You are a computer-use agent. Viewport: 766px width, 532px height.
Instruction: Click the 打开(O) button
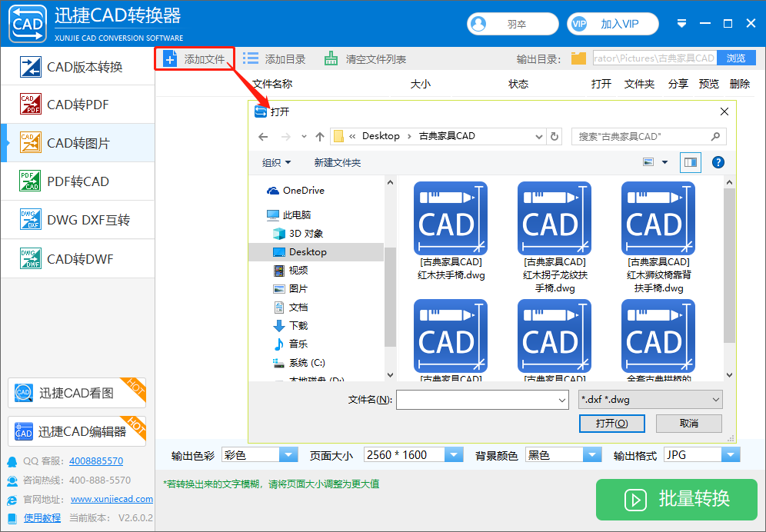click(612, 424)
